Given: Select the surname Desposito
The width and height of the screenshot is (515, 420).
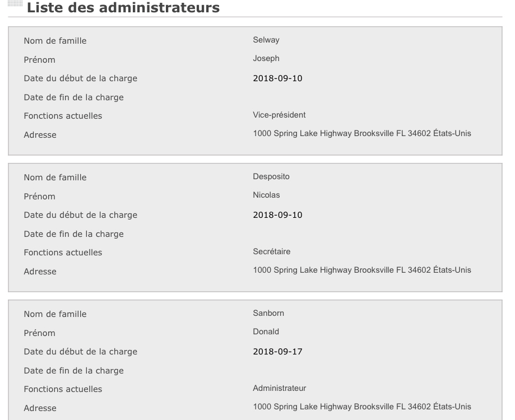Looking at the screenshot, I should click(271, 176).
